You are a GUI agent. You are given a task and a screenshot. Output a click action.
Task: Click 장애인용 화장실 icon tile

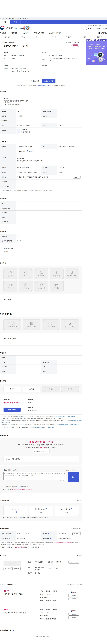click(51, 325)
